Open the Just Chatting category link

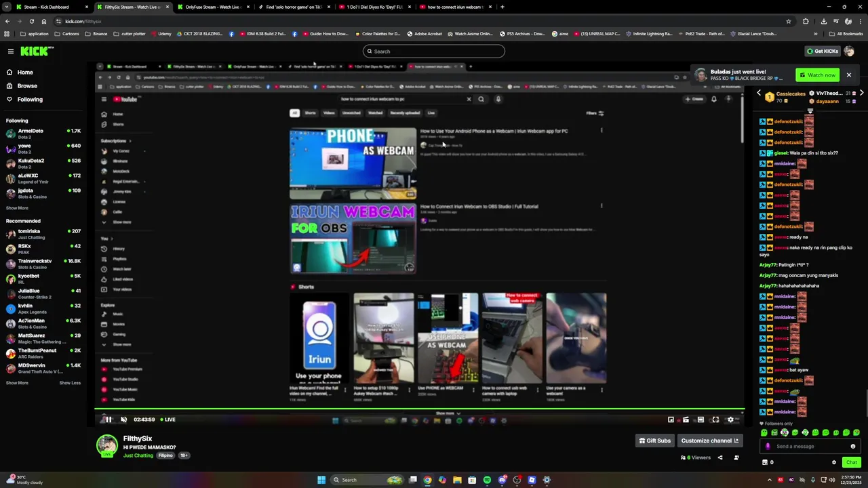[x=138, y=455]
